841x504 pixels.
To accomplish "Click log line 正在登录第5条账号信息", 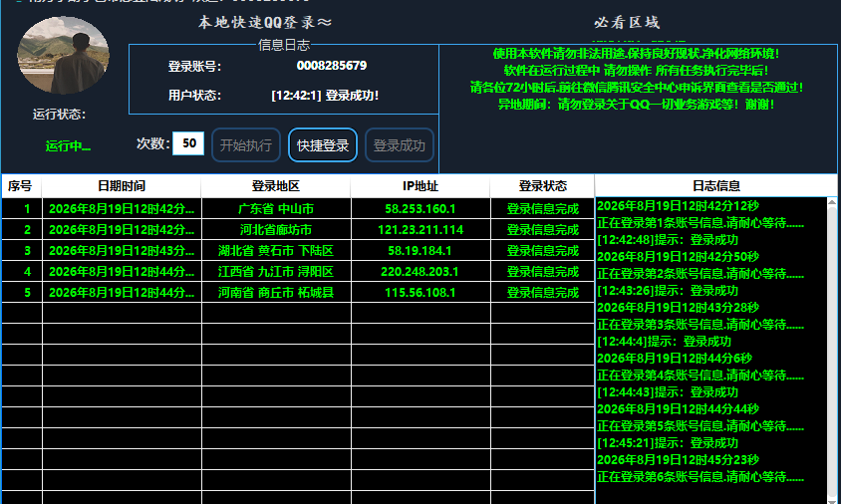I will click(x=701, y=426).
